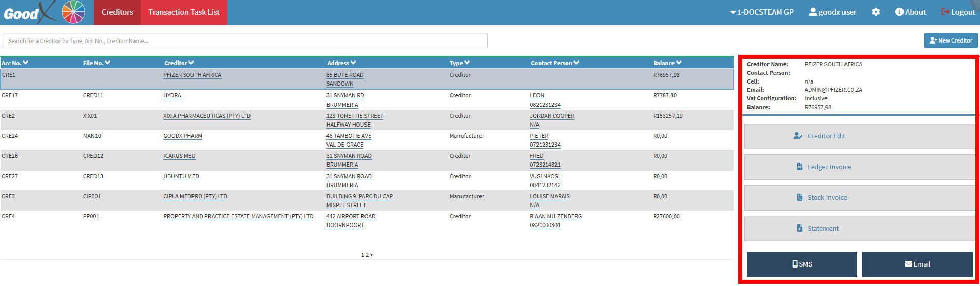Click the GoodX colorful wheel logo
Screen dimensions: 980x286
tap(73, 12)
